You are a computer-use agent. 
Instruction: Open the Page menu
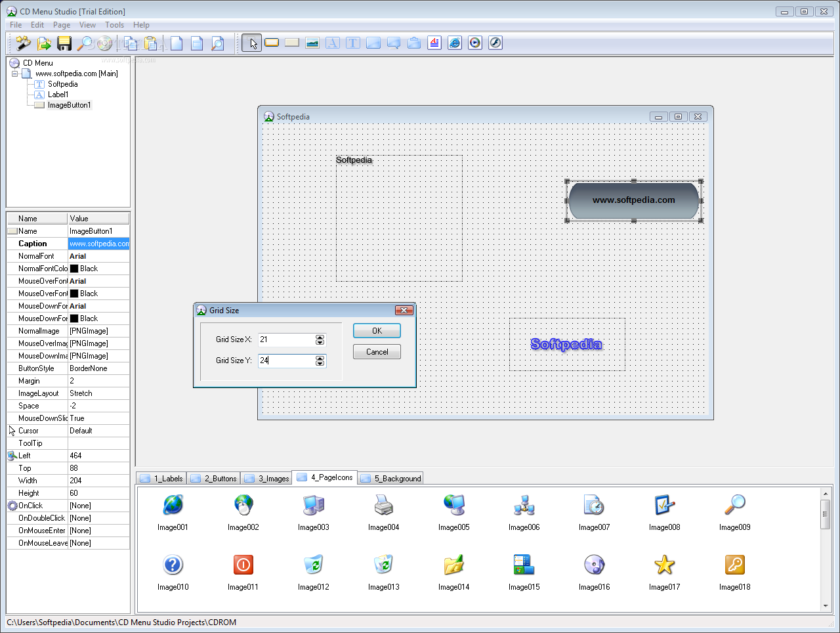tap(62, 25)
